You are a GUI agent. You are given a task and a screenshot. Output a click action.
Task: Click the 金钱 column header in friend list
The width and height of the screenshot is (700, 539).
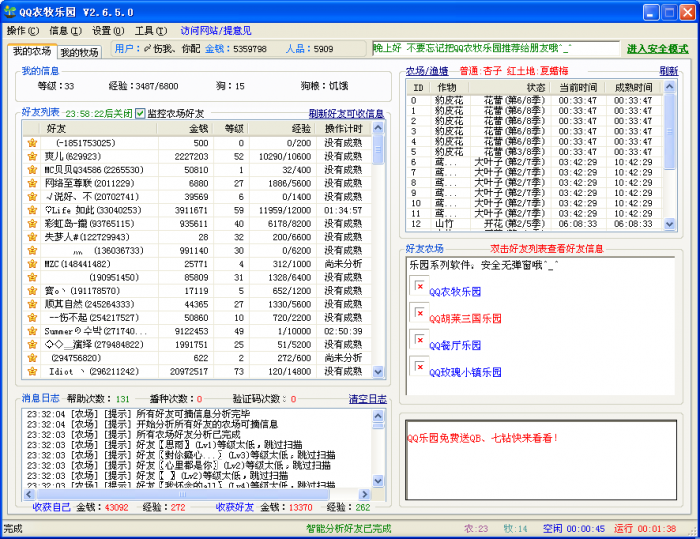tap(184, 129)
